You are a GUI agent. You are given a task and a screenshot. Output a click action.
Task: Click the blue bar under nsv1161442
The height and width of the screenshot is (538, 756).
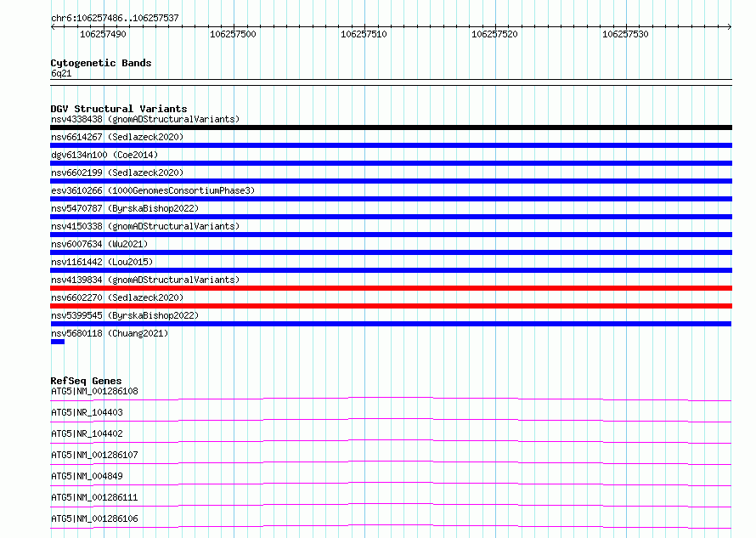(391, 270)
